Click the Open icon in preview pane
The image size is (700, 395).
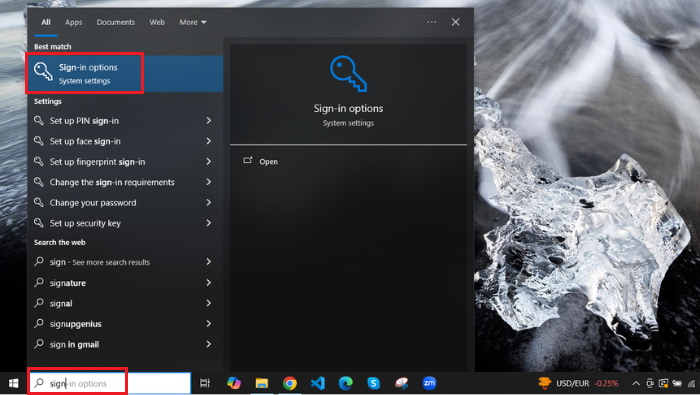[x=248, y=160]
